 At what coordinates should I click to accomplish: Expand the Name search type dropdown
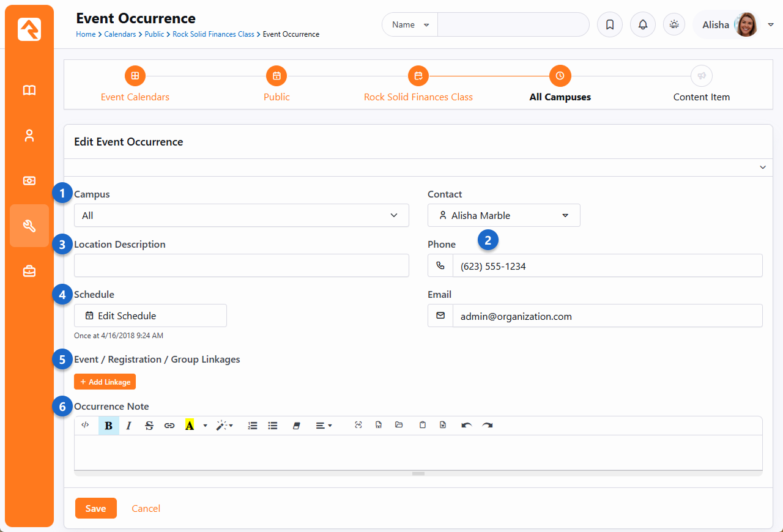[x=410, y=25]
